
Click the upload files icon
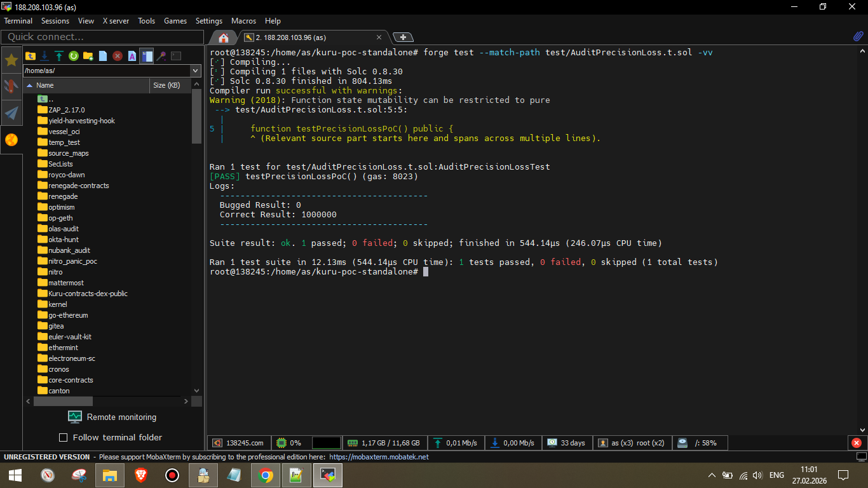tap(59, 56)
